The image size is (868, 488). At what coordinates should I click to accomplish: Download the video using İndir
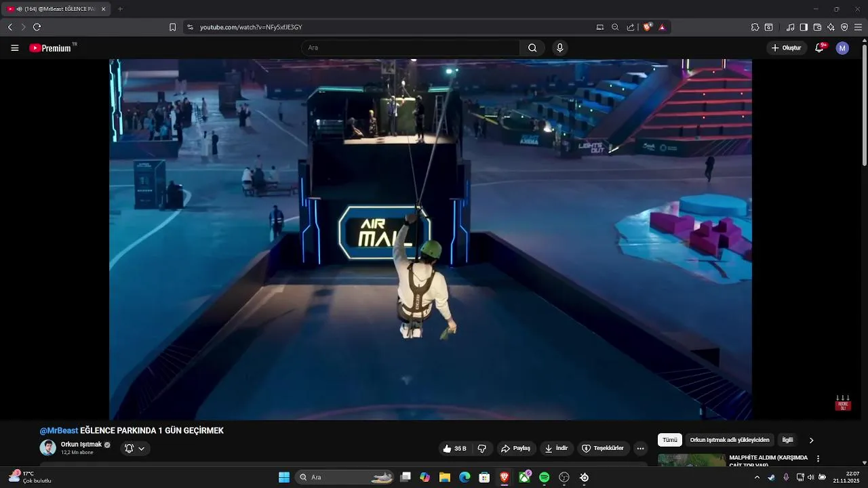[x=556, y=449]
